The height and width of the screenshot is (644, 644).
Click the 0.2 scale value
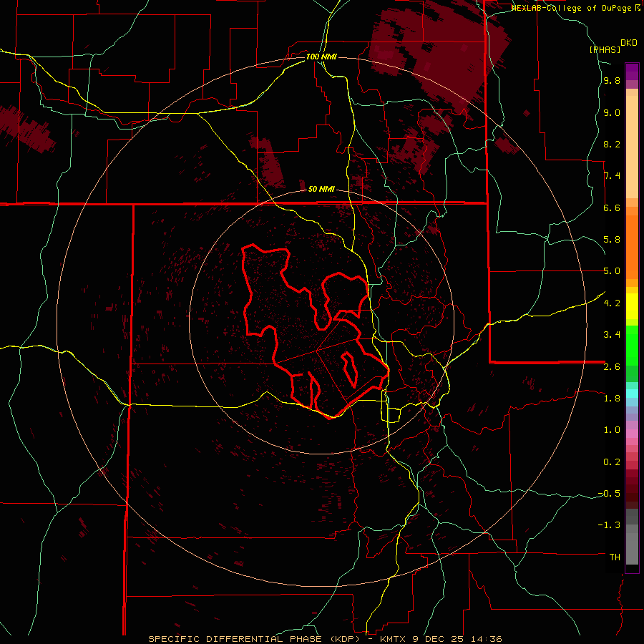[612, 462]
